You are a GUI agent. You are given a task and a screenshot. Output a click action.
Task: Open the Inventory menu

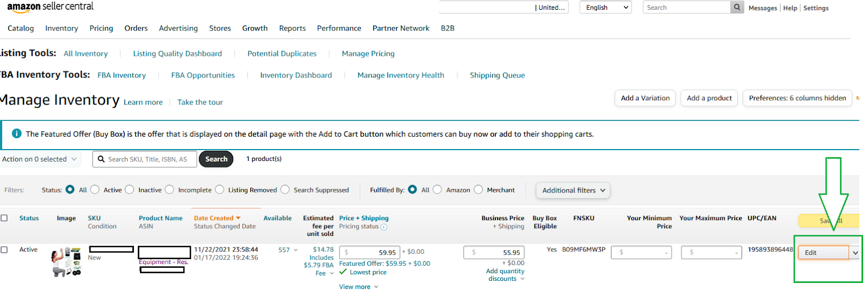(61, 28)
